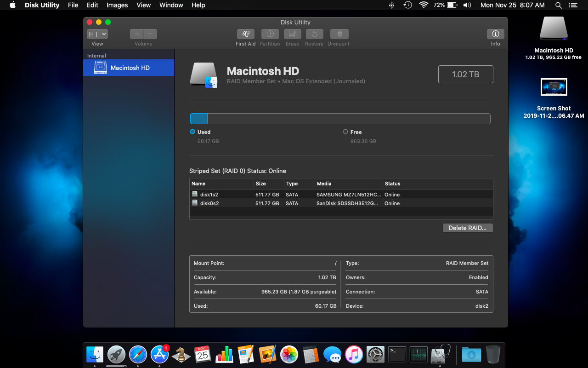
Task: Click the SanDisk SDSSDH3512G media cell
Action: 348,203
